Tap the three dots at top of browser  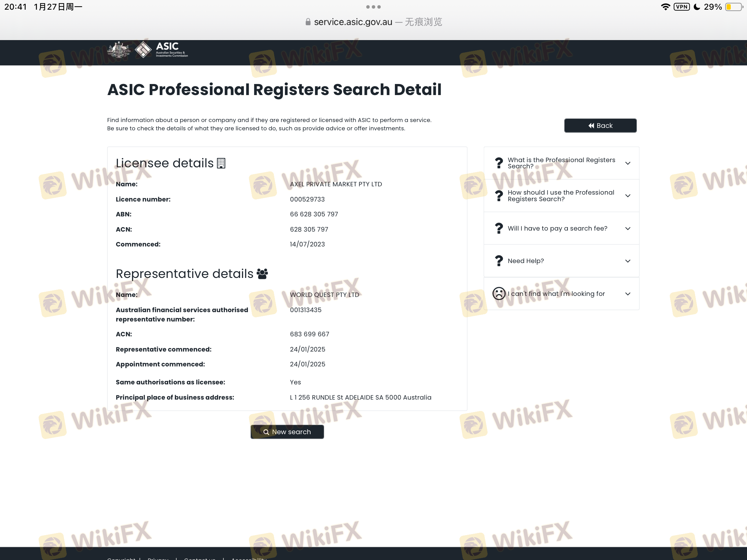point(373,7)
